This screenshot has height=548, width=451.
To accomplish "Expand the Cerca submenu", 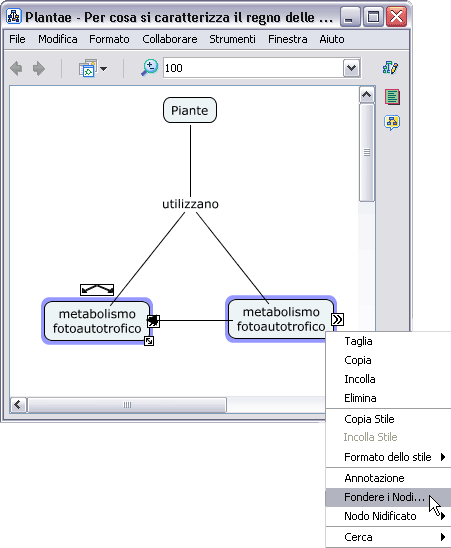I will pyautogui.click(x=388, y=537).
